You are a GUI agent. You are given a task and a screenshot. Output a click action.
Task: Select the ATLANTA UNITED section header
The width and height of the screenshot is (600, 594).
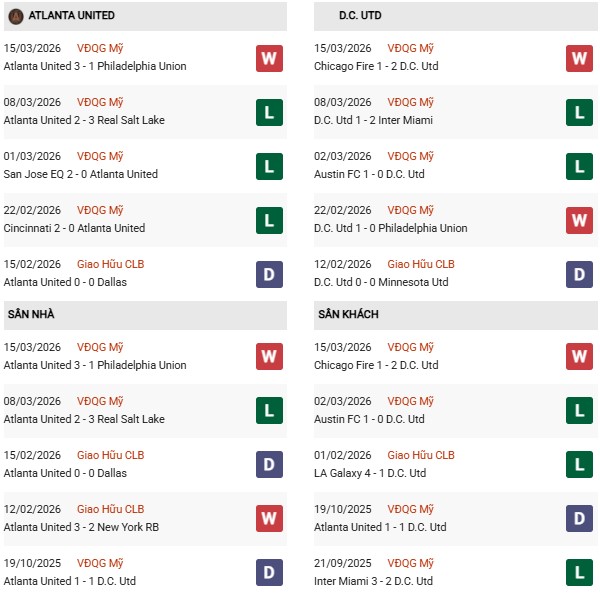tap(72, 16)
